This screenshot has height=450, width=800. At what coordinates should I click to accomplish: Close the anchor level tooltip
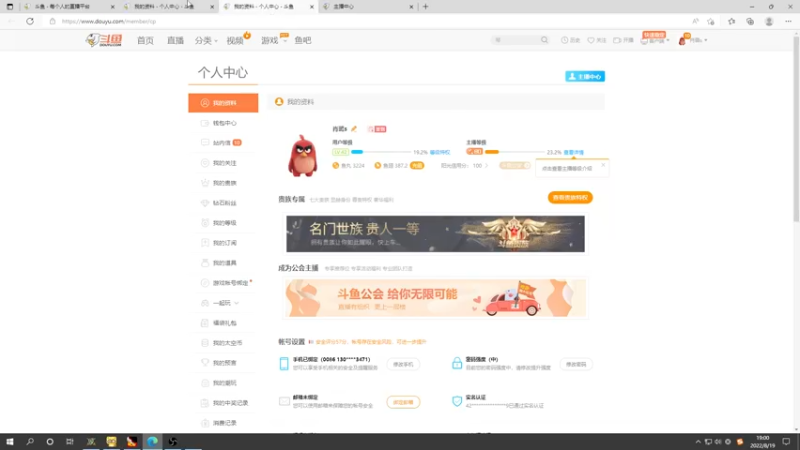tap(603, 165)
